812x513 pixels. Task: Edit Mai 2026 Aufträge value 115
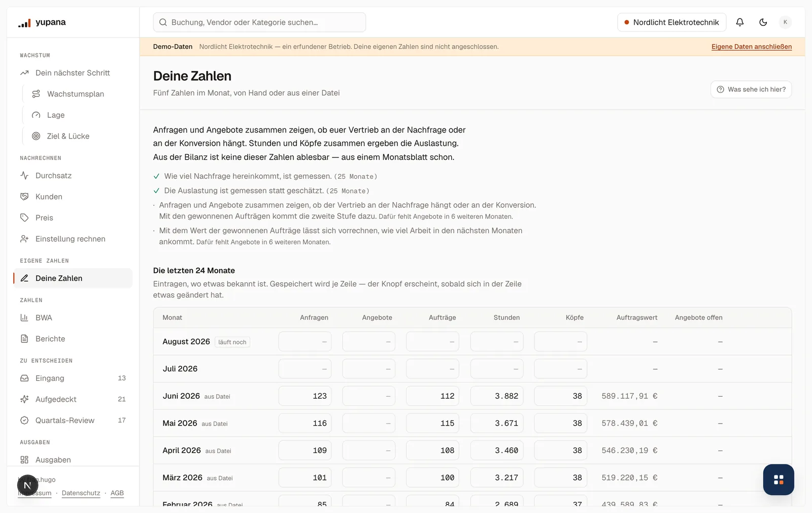tap(433, 423)
